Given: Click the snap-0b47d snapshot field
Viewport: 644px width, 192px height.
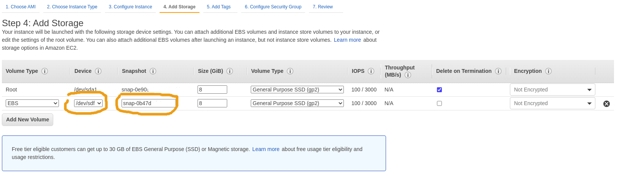Looking at the screenshot, I should (149, 103).
